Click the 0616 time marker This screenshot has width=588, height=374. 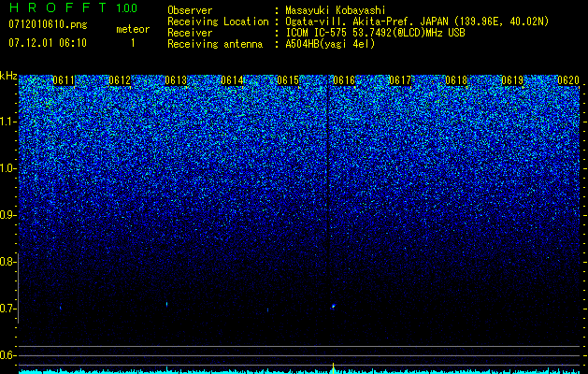tap(344, 80)
